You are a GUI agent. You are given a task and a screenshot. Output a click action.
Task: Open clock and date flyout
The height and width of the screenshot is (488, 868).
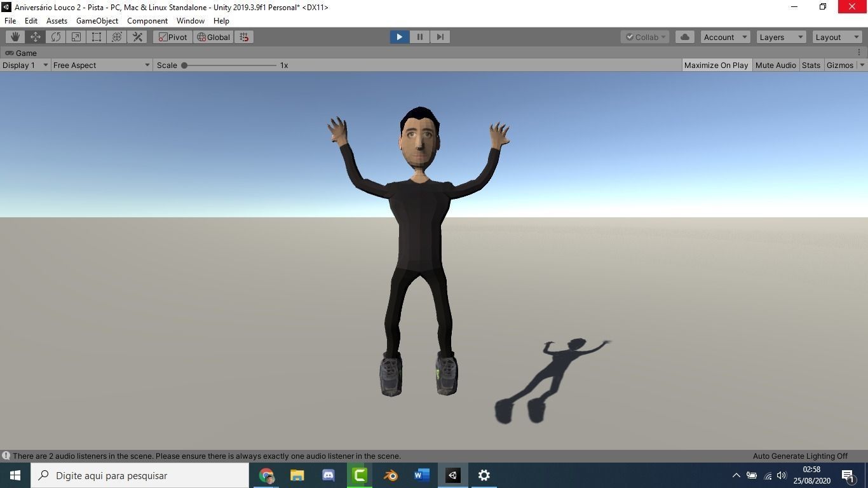811,475
